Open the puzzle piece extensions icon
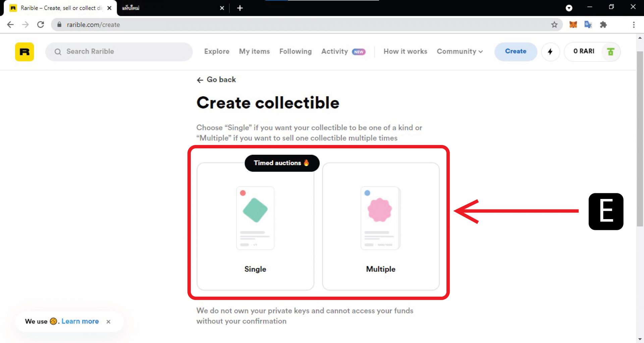The image size is (644, 343). (603, 24)
